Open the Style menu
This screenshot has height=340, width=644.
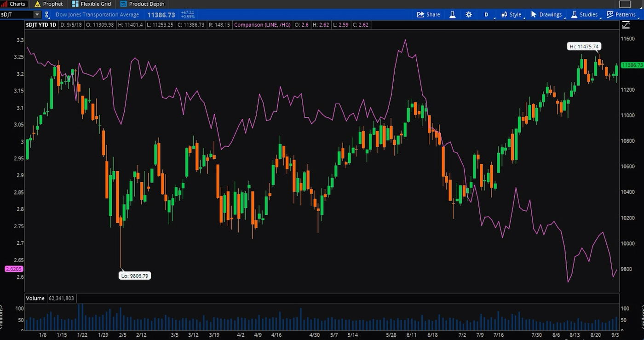point(512,15)
